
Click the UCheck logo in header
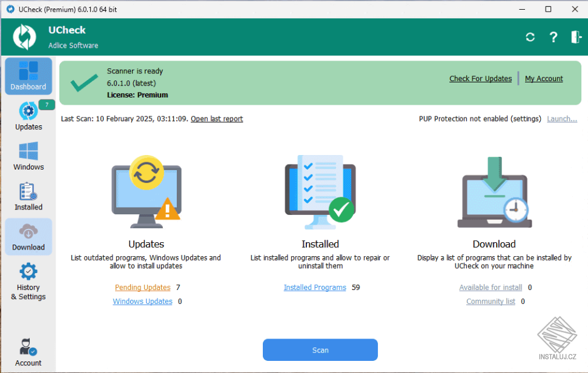pyautogui.click(x=24, y=37)
